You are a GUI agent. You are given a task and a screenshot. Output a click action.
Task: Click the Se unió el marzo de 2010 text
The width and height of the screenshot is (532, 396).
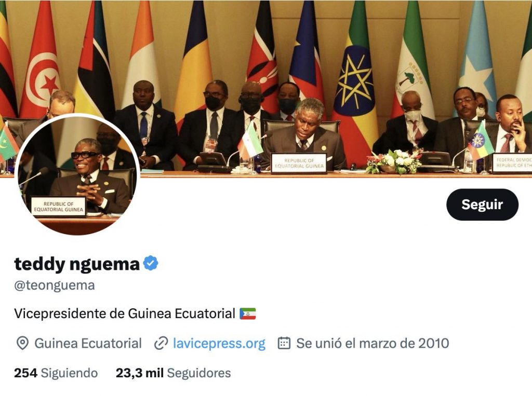(x=373, y=343)
